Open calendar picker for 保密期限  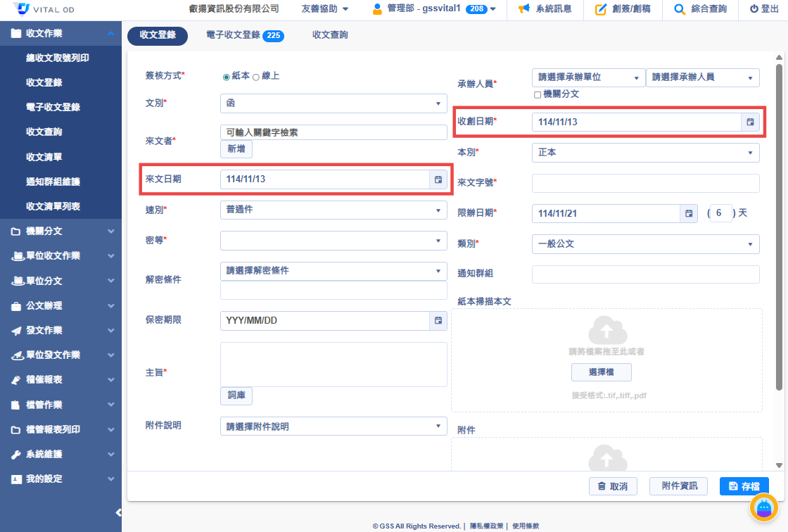[x=438, y=321]
